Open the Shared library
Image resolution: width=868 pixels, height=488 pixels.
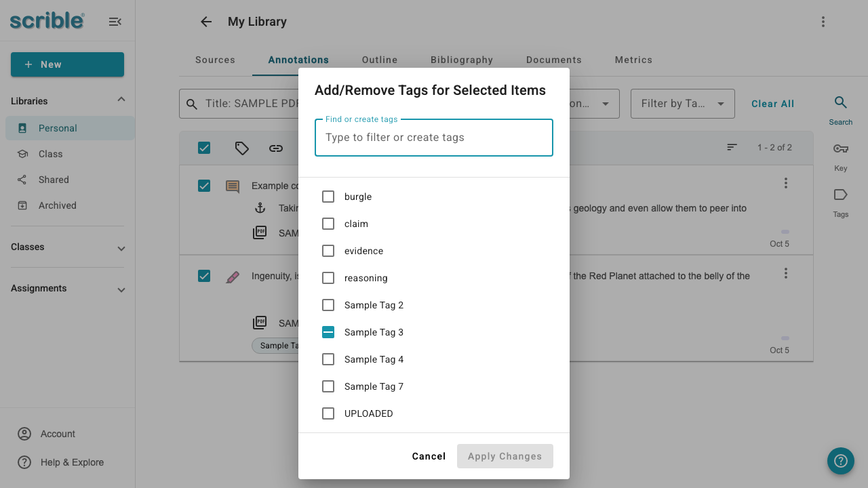pyautogui.click(x=71, y=180)
